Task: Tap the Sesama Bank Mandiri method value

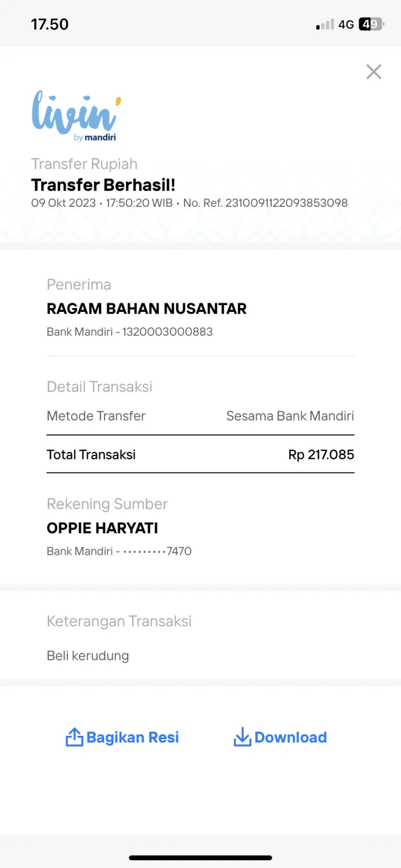Action: (x=290, y=416)
